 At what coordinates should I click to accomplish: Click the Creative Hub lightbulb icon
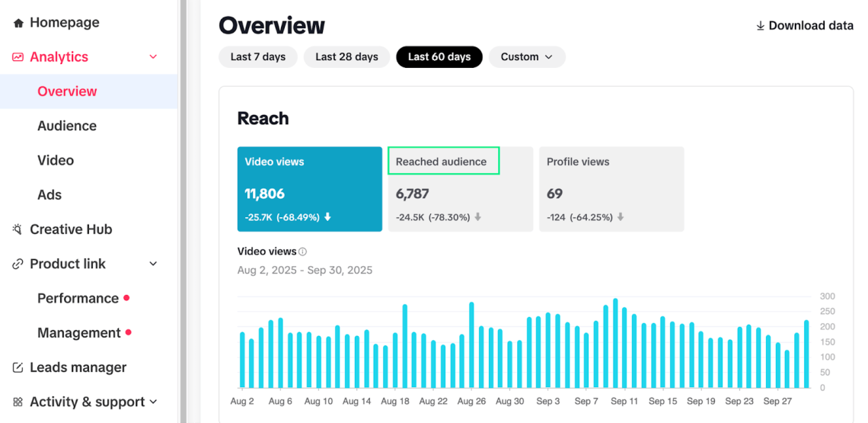coord(18,229)
